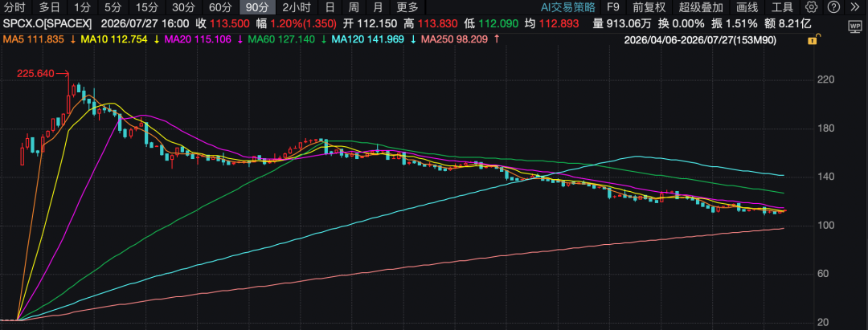868x330 pixels.
Task: Select the 2小时 period tab
Action: pyautogui.click(x=297, y=7)
